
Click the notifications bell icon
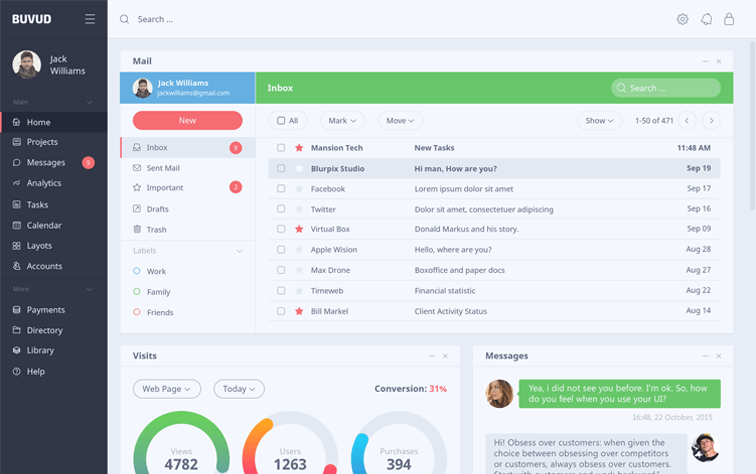point(706,19)
